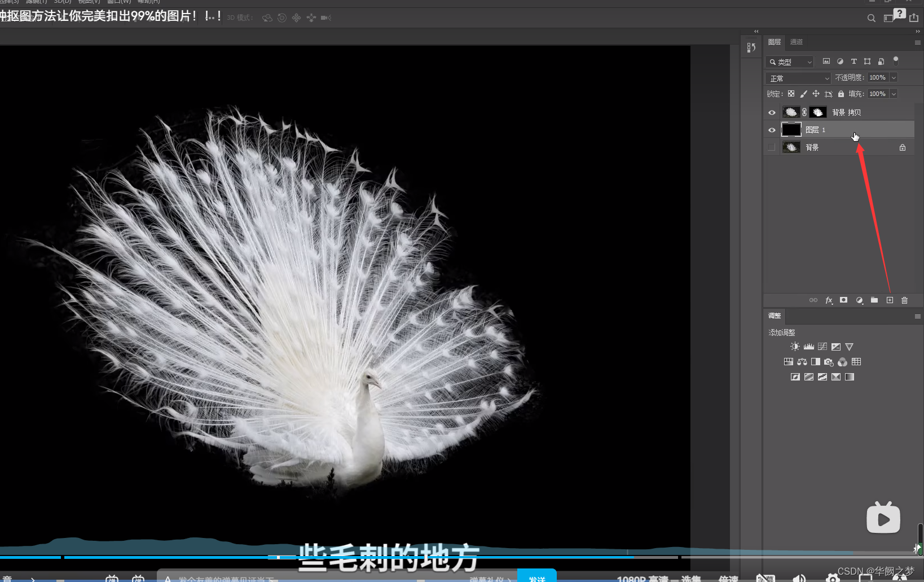Image resolution: width=924 pixels, height=582 pixels.
Task: Add a Hue/Saturation adjustment
Action: point(788,362)
